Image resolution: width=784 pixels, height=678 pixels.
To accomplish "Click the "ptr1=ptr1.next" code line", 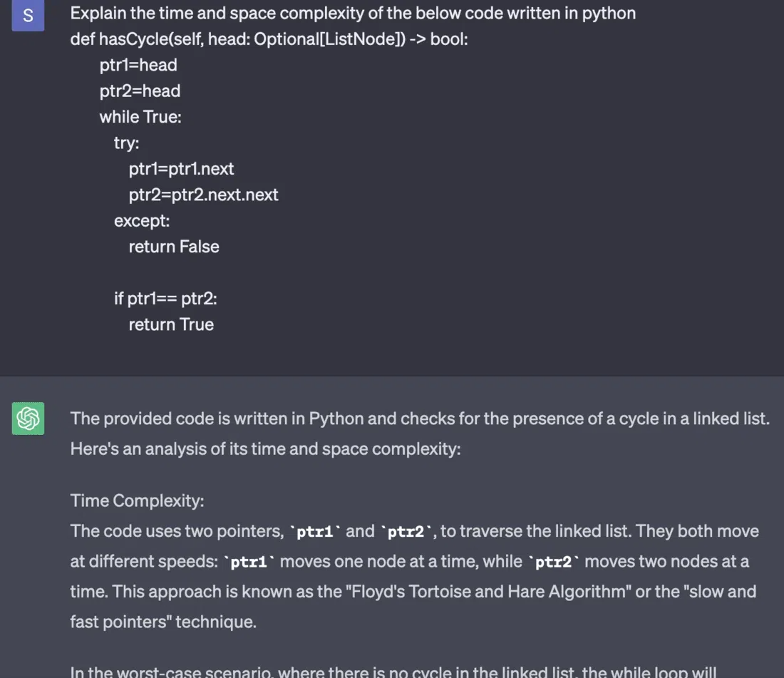I will click(181, 169).
